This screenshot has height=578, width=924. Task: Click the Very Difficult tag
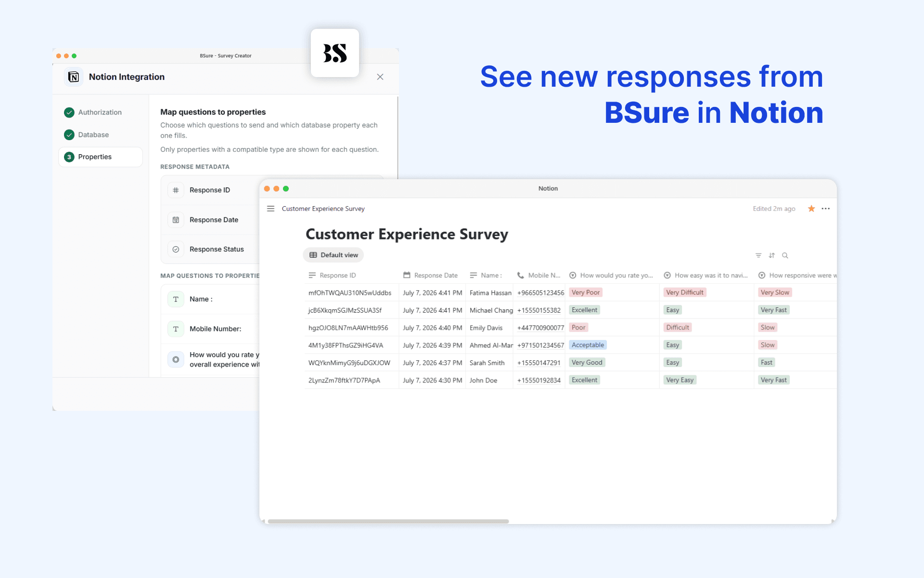click(684, 292)
